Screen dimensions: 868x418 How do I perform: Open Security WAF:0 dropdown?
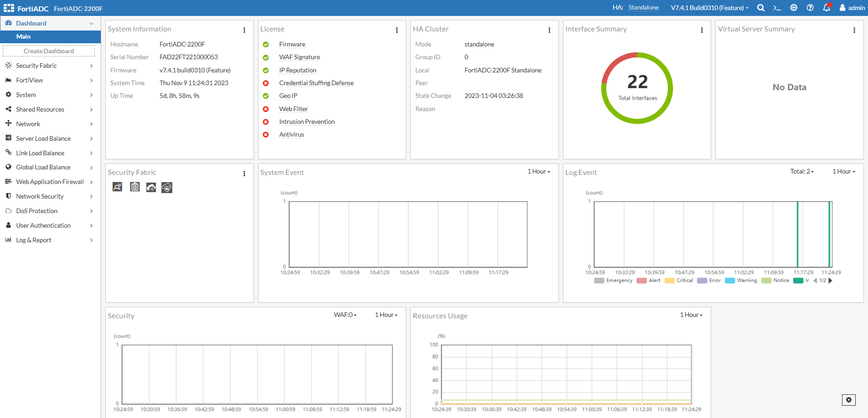click(x=345, y=315)
